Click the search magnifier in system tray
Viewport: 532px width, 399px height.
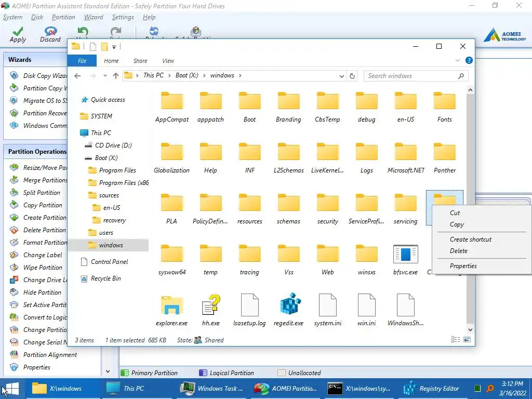click(490, 389)
